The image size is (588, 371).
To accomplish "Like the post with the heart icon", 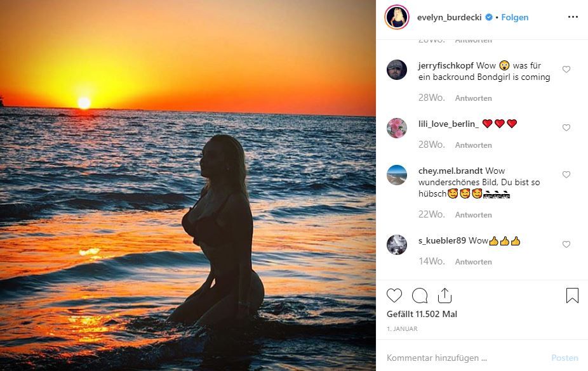I will (x=394, y=296).
